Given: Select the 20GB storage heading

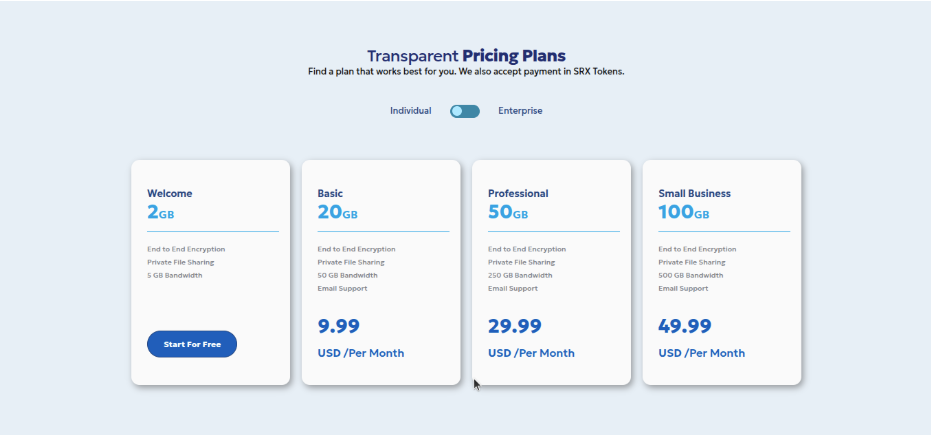Looking at the screenshot, I should coord(338,212).
